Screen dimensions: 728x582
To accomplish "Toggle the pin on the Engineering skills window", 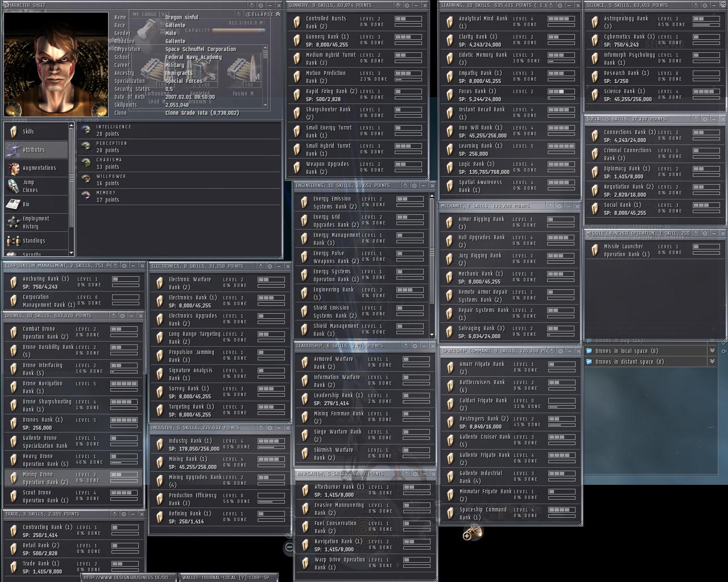I will pos(414,185).
